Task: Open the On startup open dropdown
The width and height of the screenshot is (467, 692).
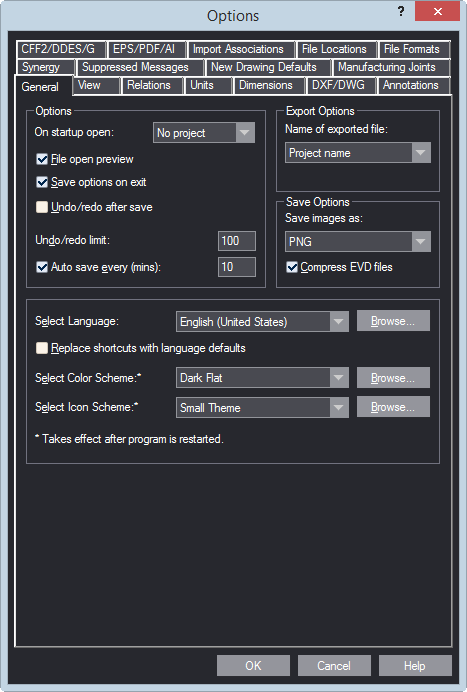Action: pos(204,133)
